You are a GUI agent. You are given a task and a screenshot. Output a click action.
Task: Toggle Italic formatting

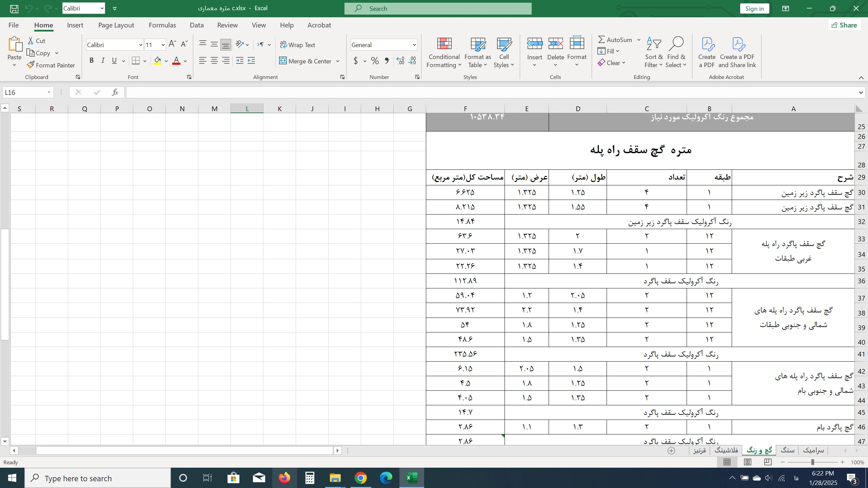(x=103, y=61)
